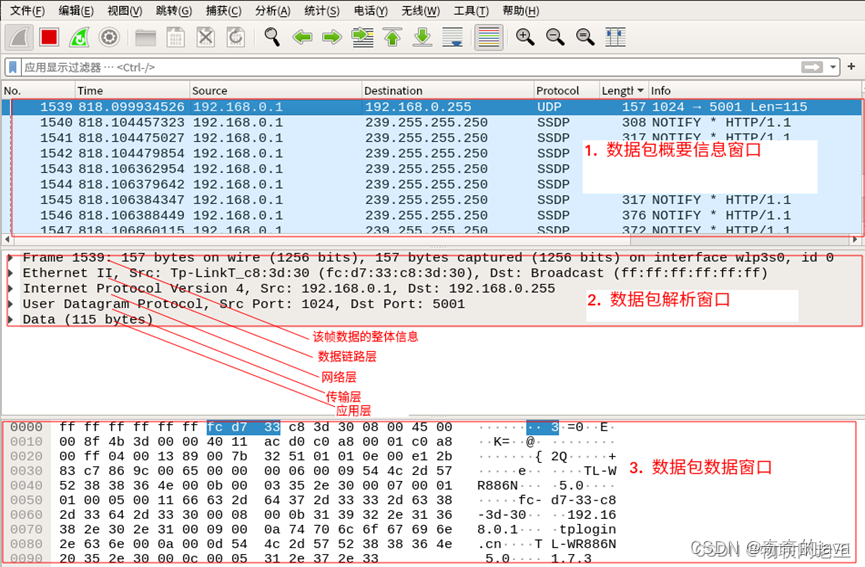This screenshot has width=865, height=567.
Task: Apply the display filter arrow button
Action: coord(811,67)
